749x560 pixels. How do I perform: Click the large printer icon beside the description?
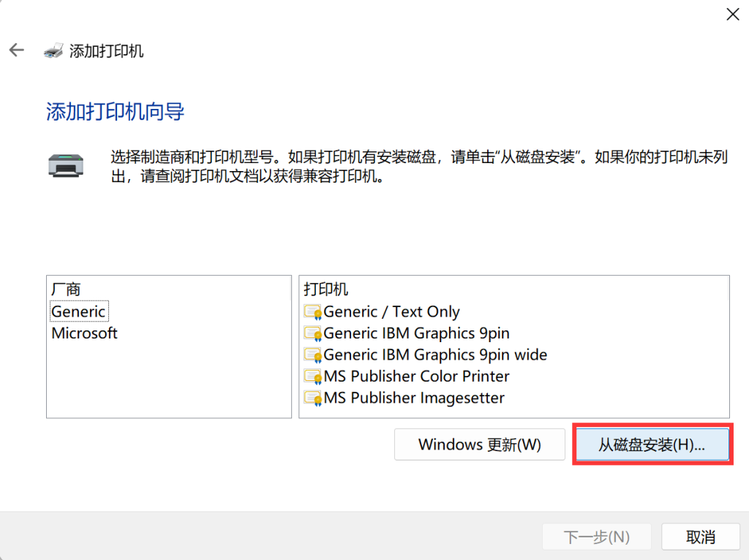(x=65, y=164)
